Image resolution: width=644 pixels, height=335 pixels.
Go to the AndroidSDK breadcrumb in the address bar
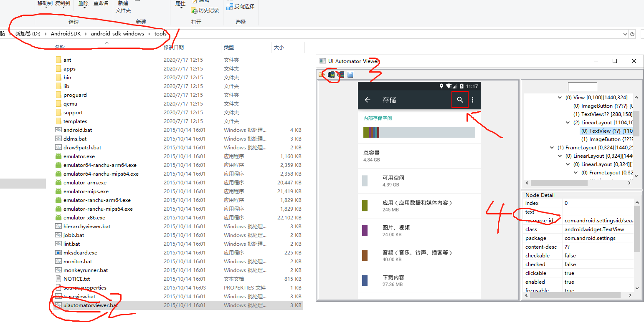click(x=66, y=34)
